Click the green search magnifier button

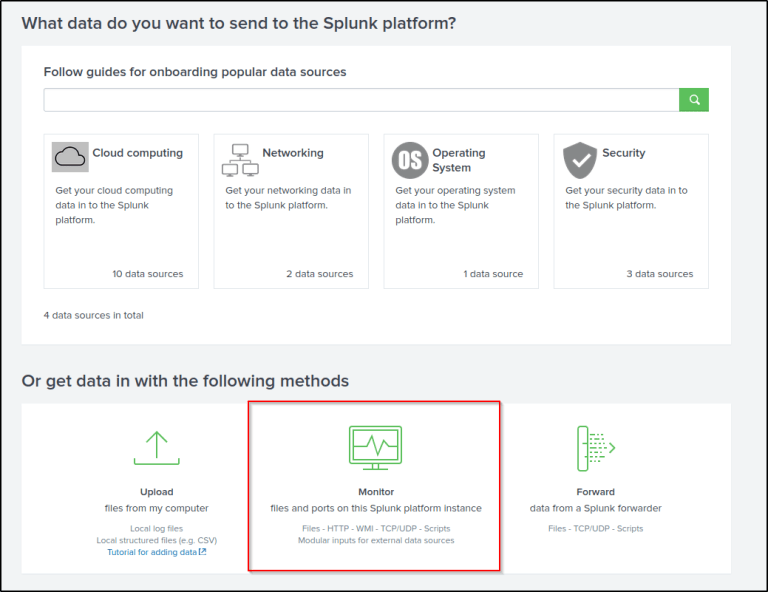[694, 100]
